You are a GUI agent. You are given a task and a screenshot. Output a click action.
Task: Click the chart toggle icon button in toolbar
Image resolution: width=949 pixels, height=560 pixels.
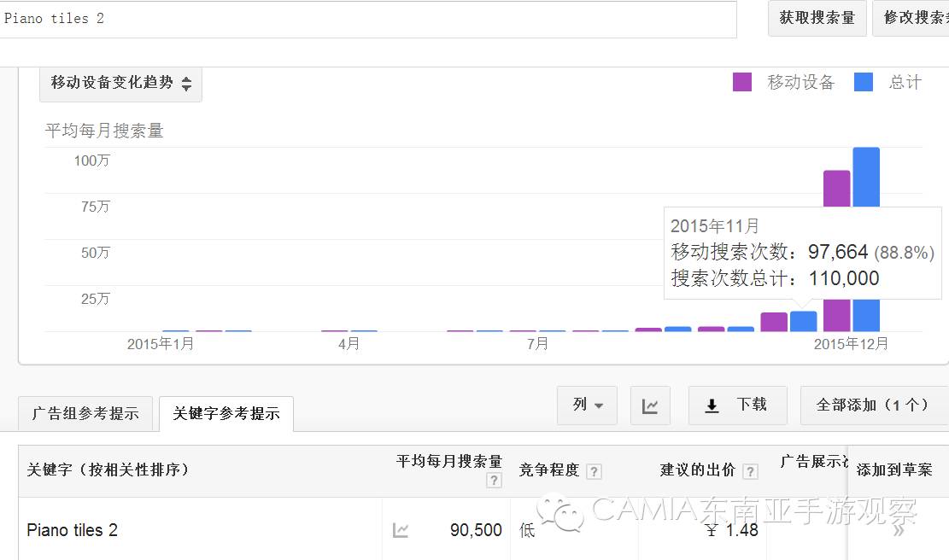(x=650, y=405)
